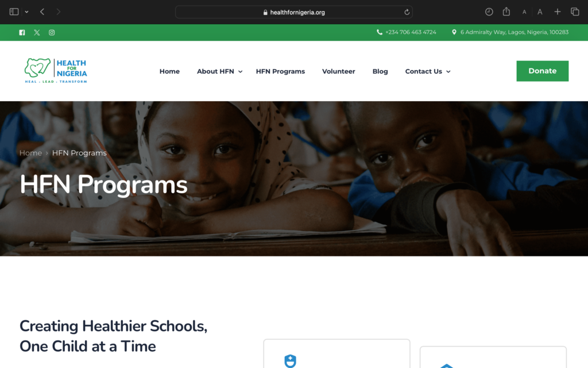Select the Blog nav item
Screen dimensions: 588x368
click(380, 71)
